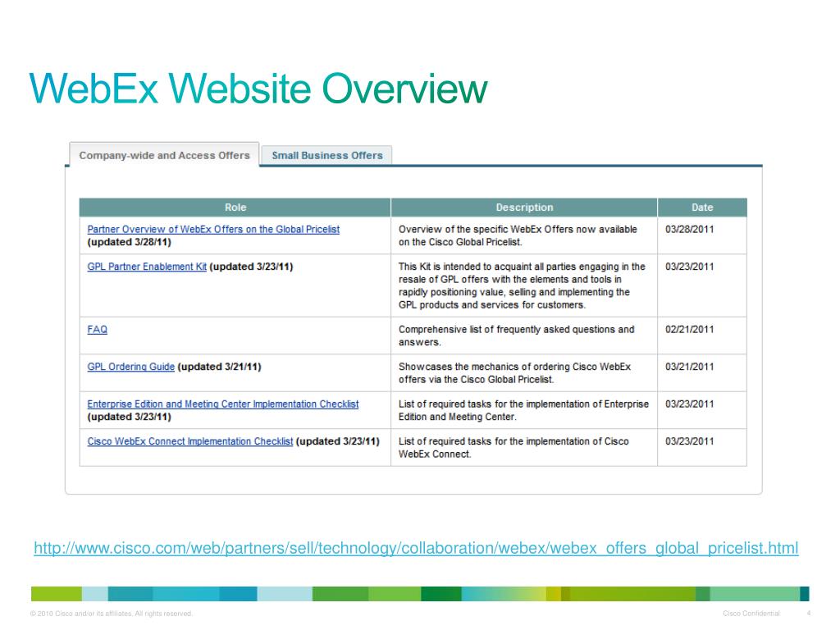
Task: Click the 'WebEx Website Overview' slide title
Action: [x=258, y=89]
